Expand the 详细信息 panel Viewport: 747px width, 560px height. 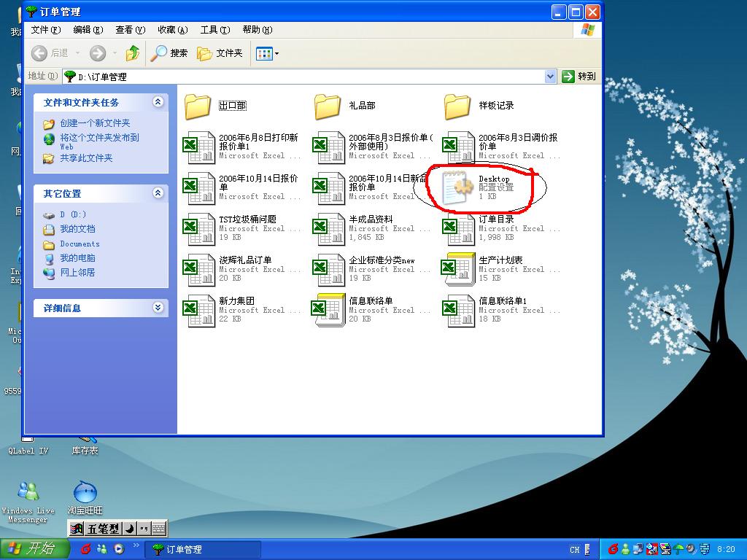pos(158,308)
